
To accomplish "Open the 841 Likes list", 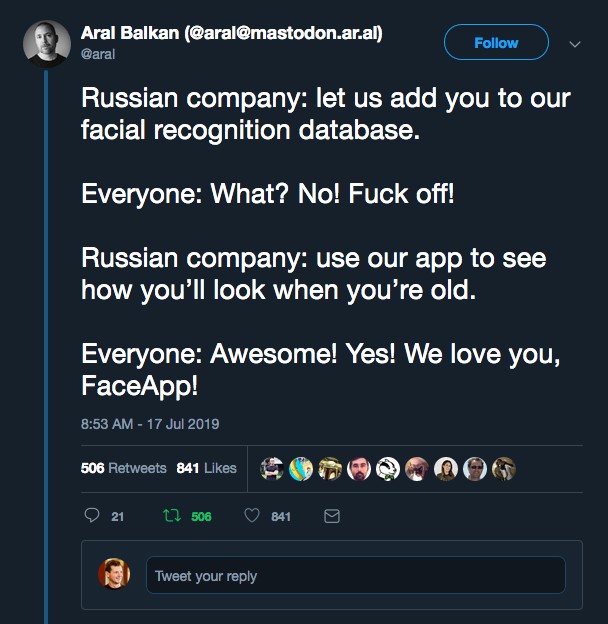I will [x=207, y=468].
